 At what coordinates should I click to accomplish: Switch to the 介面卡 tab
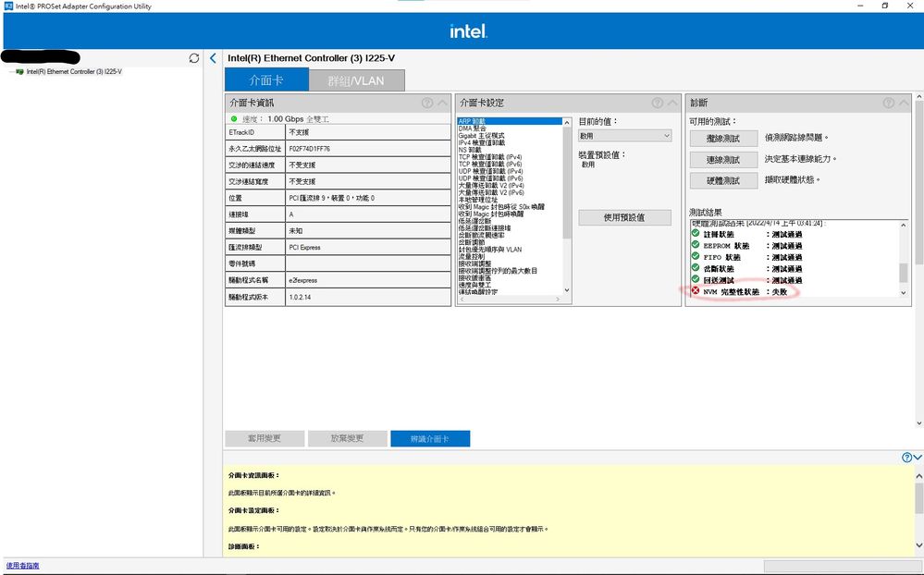tap(266, 80)
